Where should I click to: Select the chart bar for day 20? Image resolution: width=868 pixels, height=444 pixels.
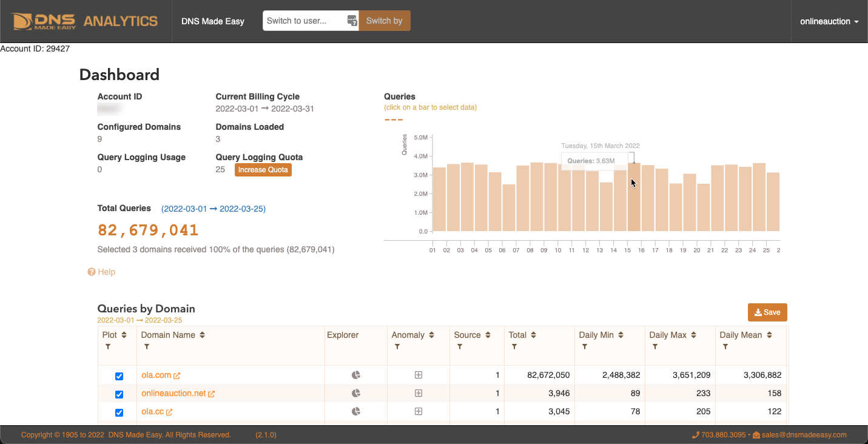[704, 207]
